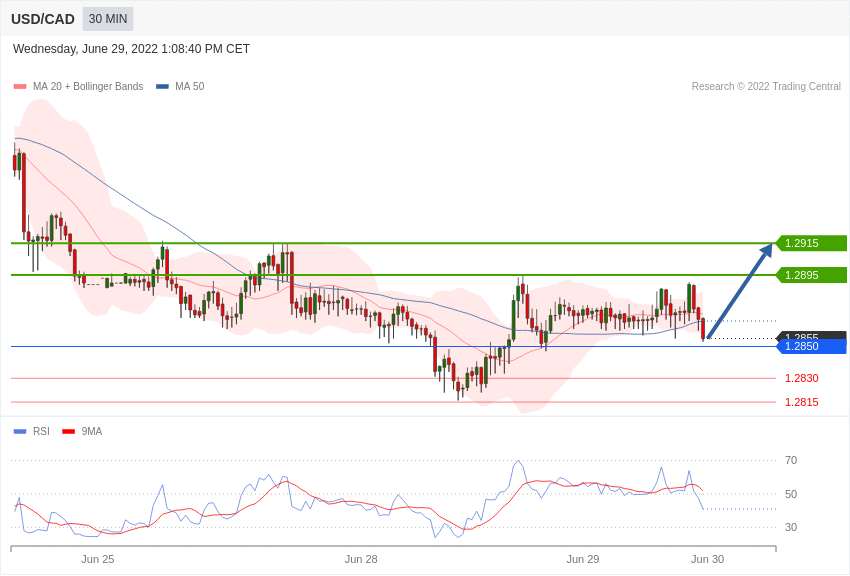The width and height of the screenshot is (850, 576).
Task: Click the Research © 2022 Trading Central credit
Action: click(766, 87)
